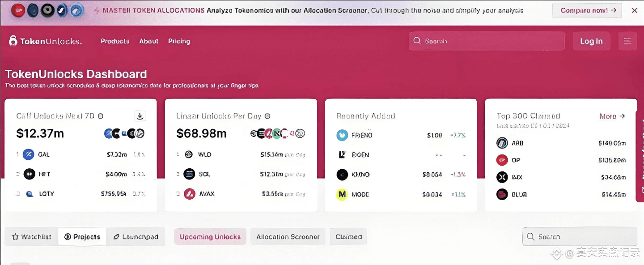Switch to the Watchlist tab
Image resolution: width=644 pixels, height=265 pixels.
pos(32,237)
